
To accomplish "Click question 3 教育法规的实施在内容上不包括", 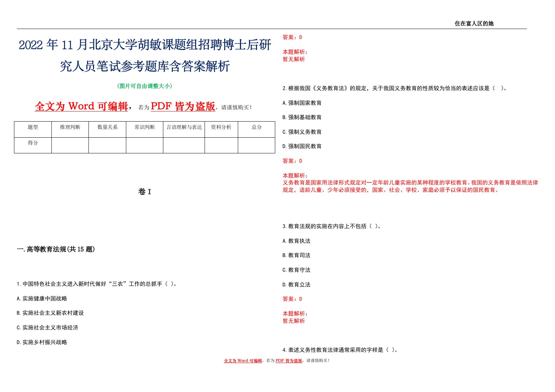I will (x=332, y=226).
